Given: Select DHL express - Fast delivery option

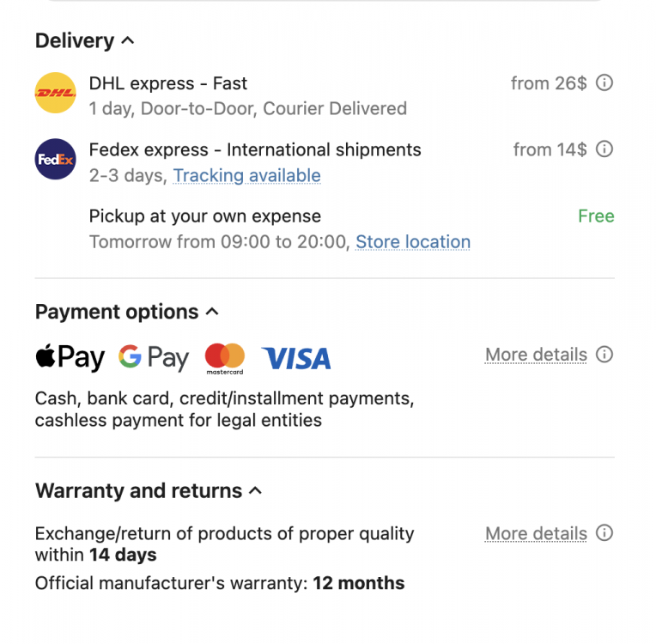Looking at the screenshot, I should point(168,83).
